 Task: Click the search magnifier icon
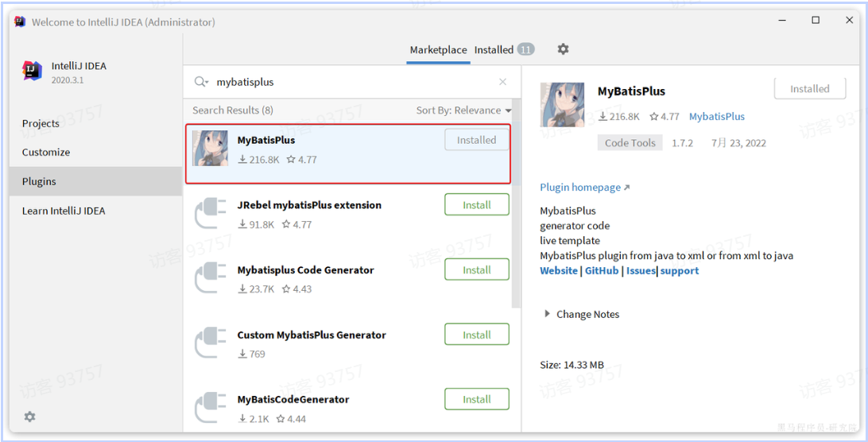click(x=200, y=82)
